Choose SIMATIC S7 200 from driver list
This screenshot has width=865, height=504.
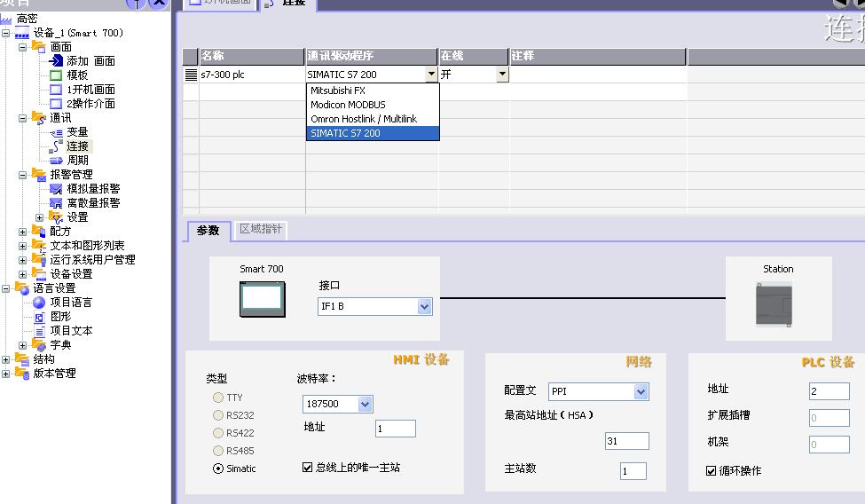coord(373,133)
